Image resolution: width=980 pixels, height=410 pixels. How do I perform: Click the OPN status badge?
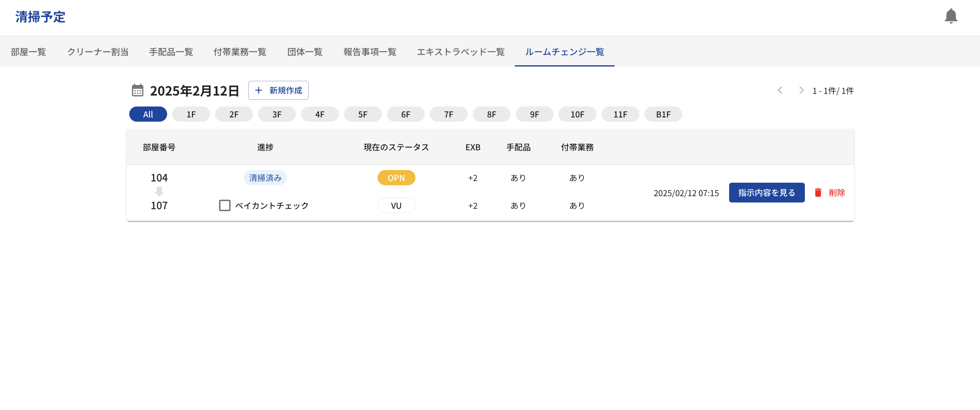(x=396, y=178)
